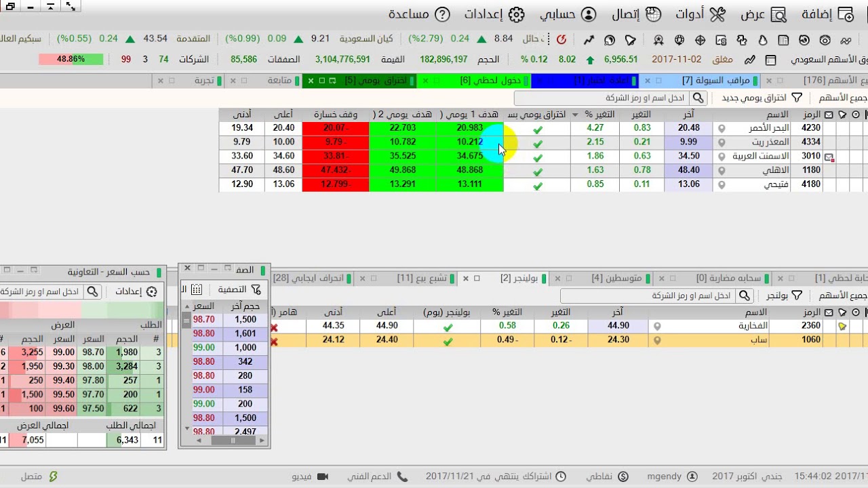Open the إضافة (Add) menu
The image size is (868, 488).
(x=827, y=14)
